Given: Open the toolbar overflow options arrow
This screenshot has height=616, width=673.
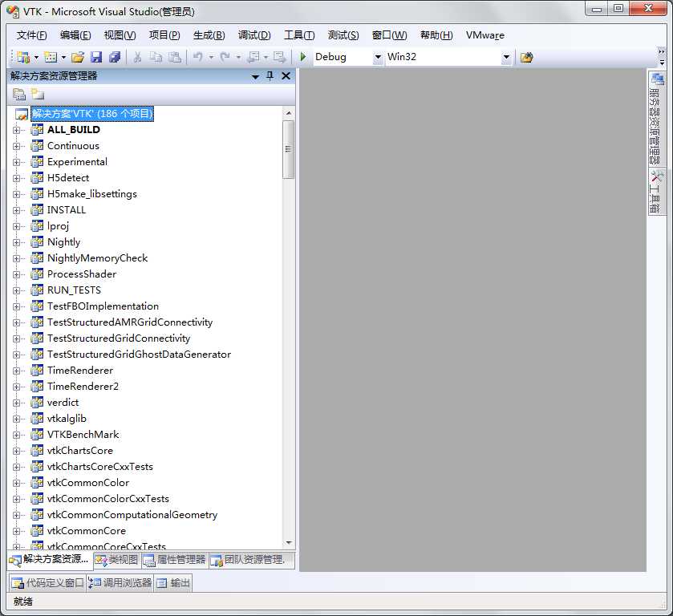Looking at the screenshot, I should 662,63.
